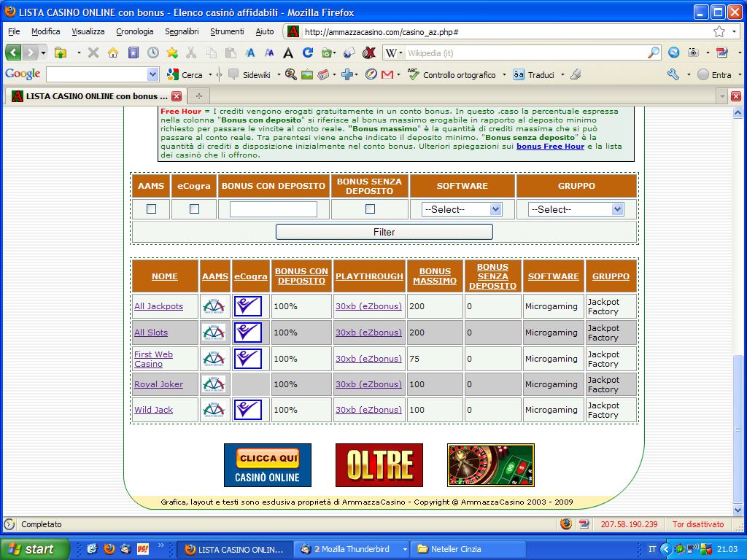The height and width of the screenshot is (560, 747).
Task: Click the red X onion icon
Action: pyautogui.click(x=368, y=52)
